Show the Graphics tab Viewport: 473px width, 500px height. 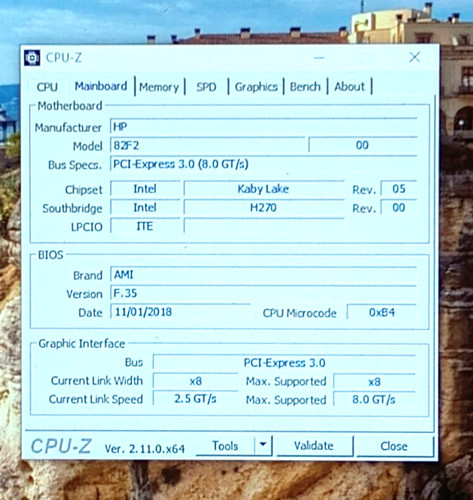[256, 87]
